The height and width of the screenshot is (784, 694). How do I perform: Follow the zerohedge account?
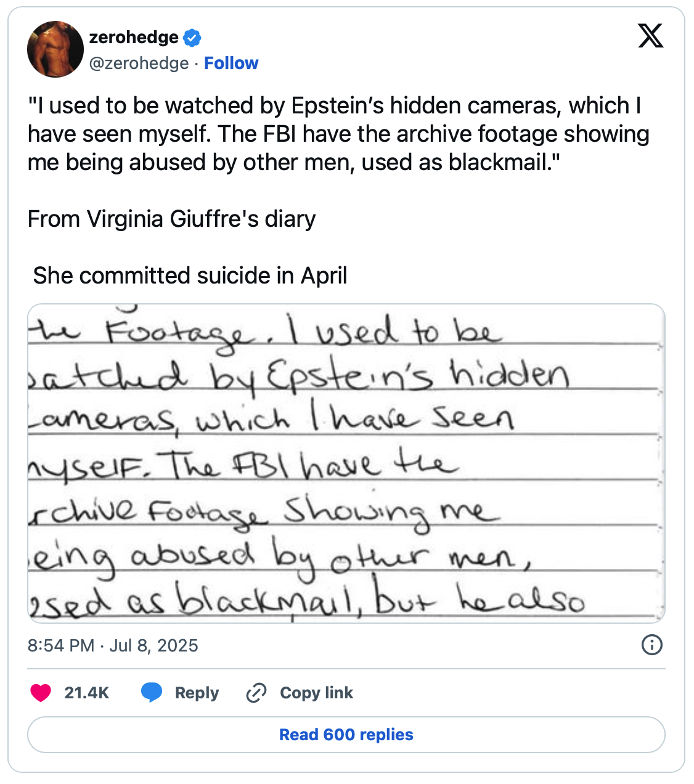pos(231,63)
